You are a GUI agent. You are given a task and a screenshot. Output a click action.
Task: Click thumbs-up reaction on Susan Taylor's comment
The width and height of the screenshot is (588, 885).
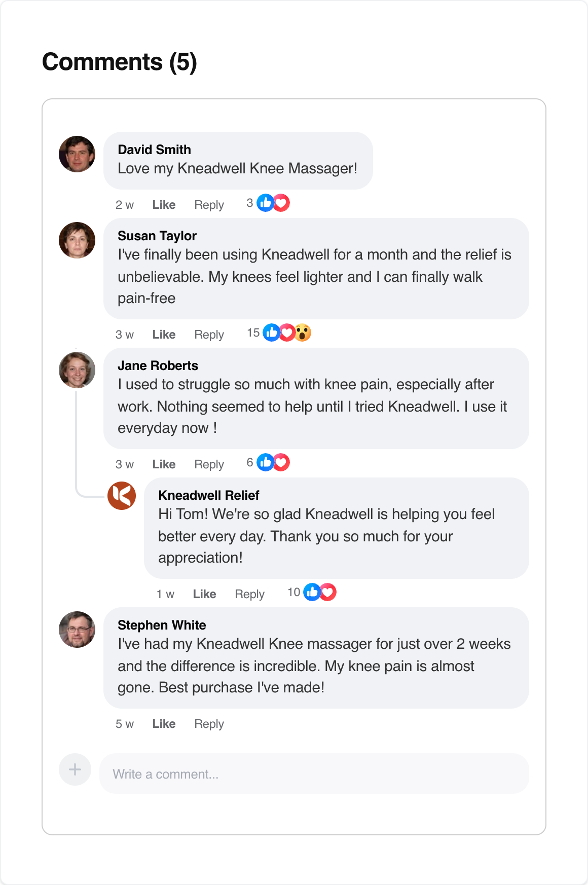coord(272,333)
